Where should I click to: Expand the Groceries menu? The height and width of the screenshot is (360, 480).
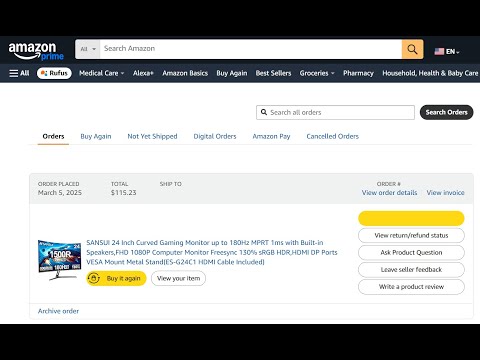[317, 73]
